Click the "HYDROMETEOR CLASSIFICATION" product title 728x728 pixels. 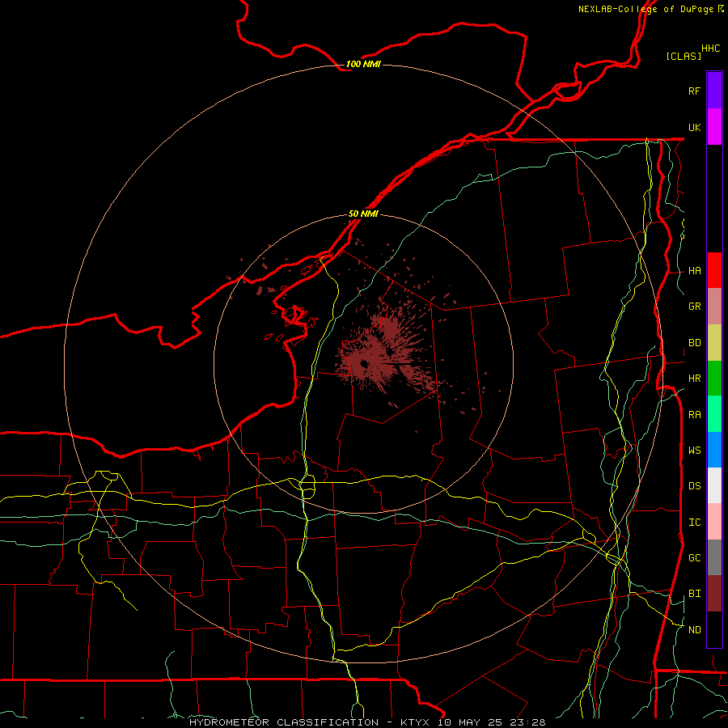[284, 722]
